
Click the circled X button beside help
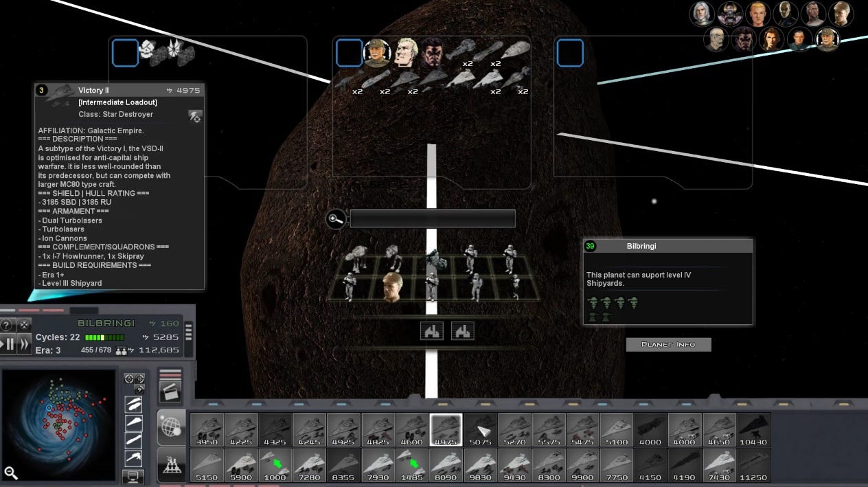pos(24,325)
